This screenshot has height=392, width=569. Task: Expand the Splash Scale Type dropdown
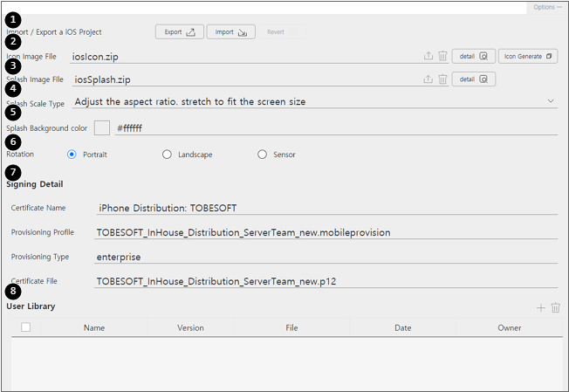point(551,101)
